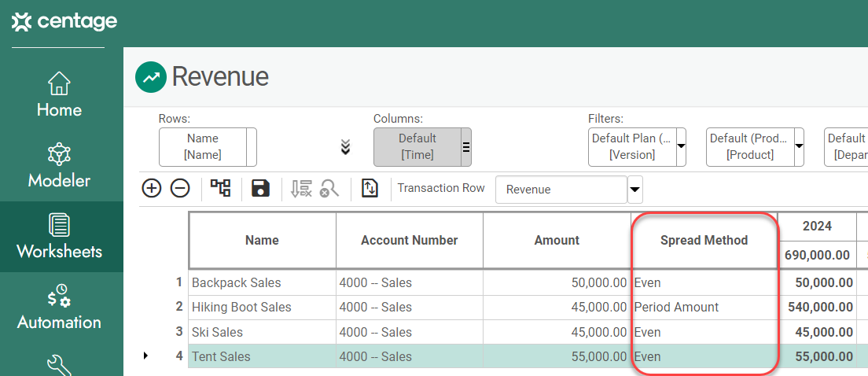Click the Account Number cell for Ski Sales

[x=410, y=332]
